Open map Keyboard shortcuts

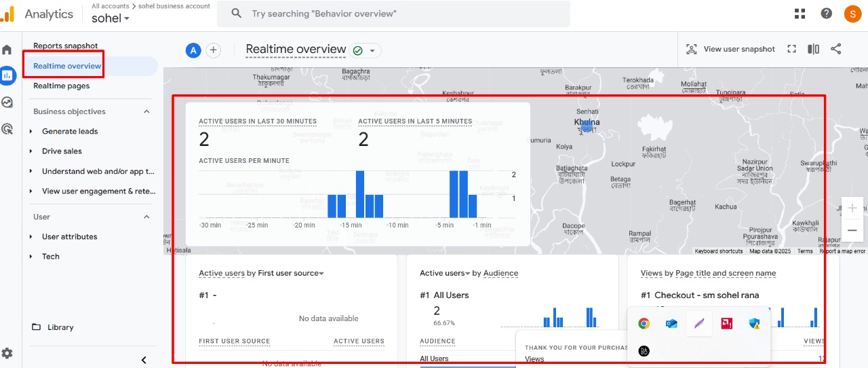719,251
